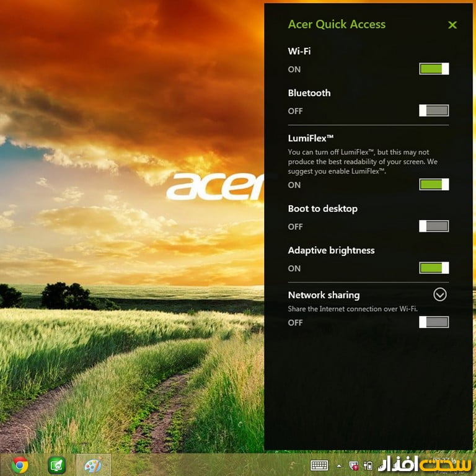Click the paint palette taskbar icon

point(93,465)
